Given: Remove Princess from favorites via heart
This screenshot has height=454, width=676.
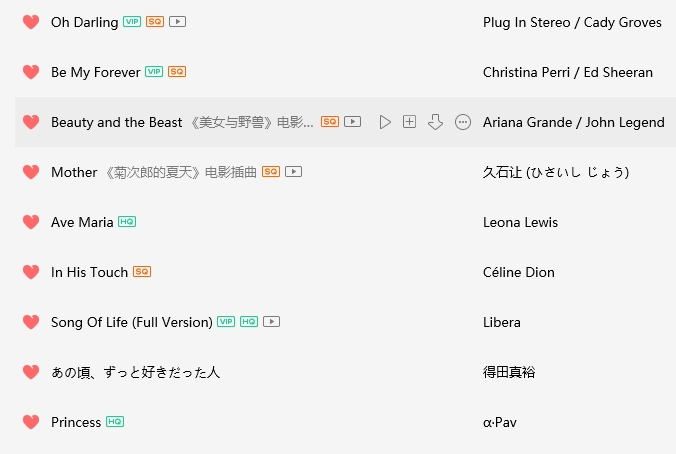Looking at the screenshot, I should (31, 422).
